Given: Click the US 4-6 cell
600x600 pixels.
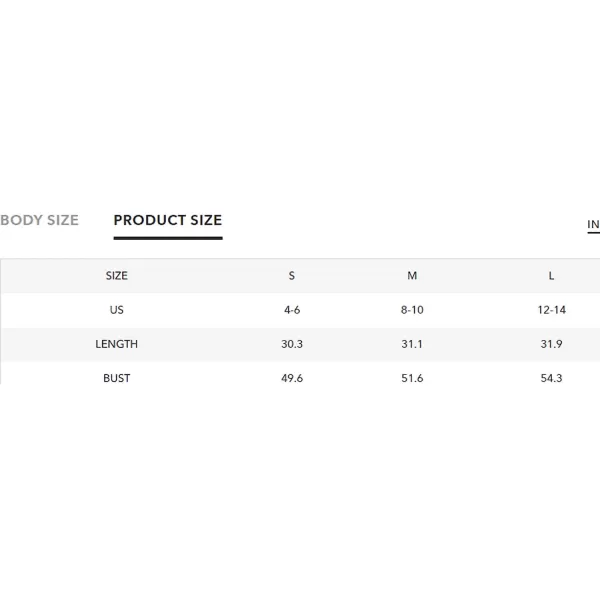Looking at the screenshot, I should [292, 310].
